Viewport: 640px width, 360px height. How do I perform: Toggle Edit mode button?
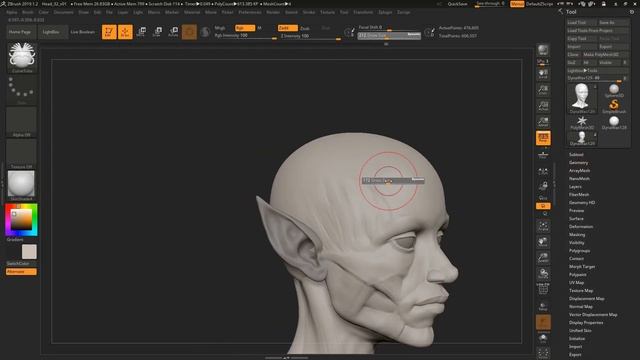pyautogui.click(x=109, y=32)
